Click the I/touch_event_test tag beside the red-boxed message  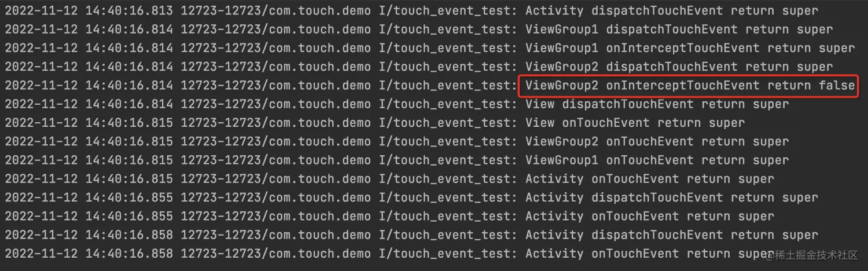point(446,86)
